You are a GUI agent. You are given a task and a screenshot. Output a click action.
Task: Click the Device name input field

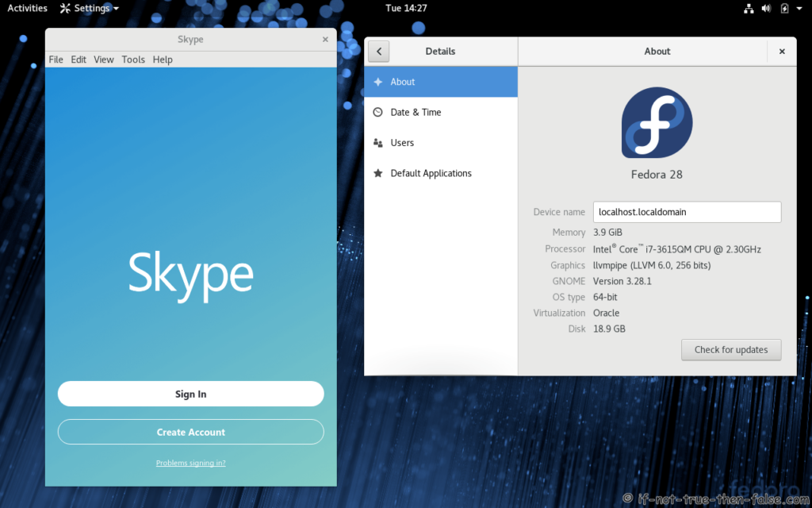(x=687, y=212)
